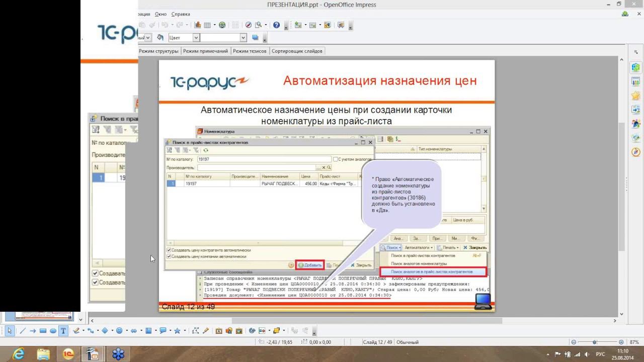Expand the Curve tool dropdown arrow

83,331
